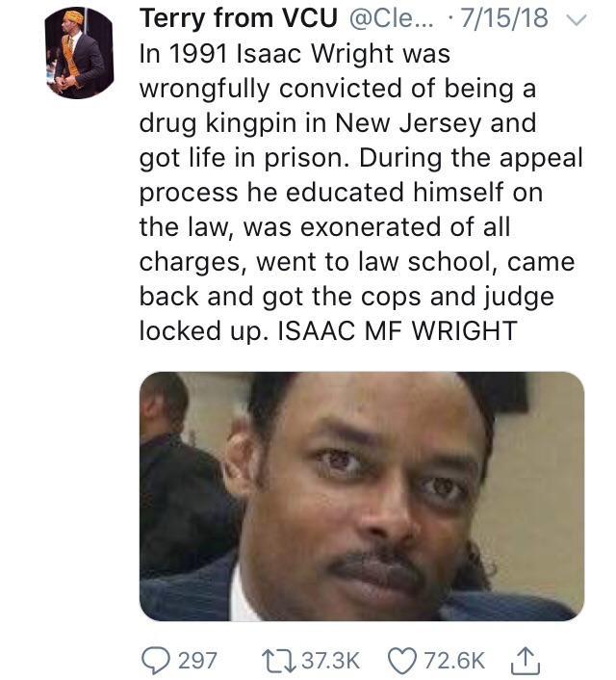Click the 37.3K retweets count
Screen dimensions: 616x680
[331, 661]
